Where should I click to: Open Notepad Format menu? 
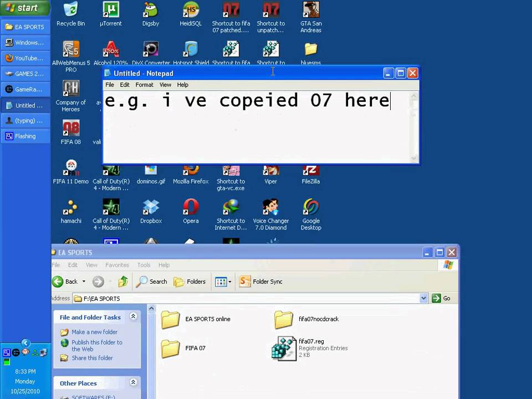tap(144, 85)
